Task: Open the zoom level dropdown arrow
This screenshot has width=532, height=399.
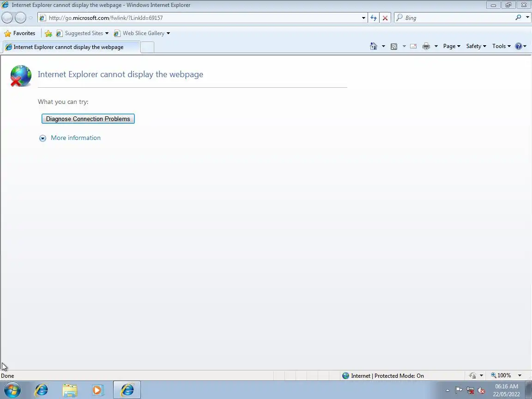Action: click(x=520, y=375)
